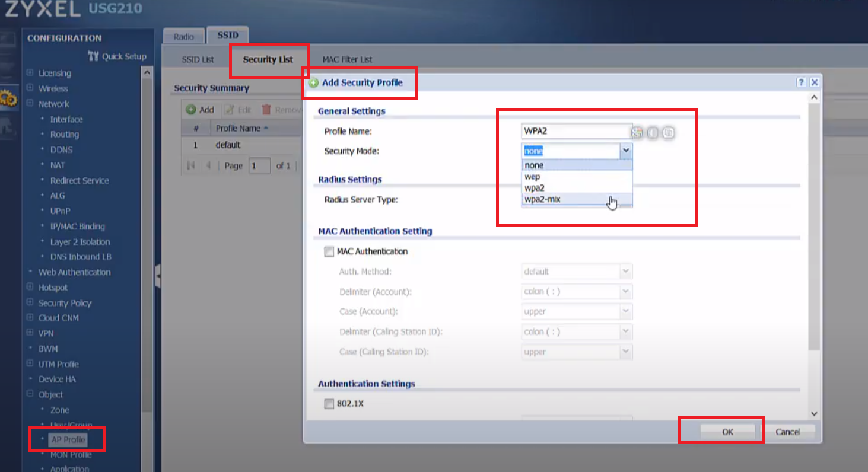The height and width of the screenshot is (472, 868).
Task: Open the MAC Filter List tab
Action: point(347,59)
